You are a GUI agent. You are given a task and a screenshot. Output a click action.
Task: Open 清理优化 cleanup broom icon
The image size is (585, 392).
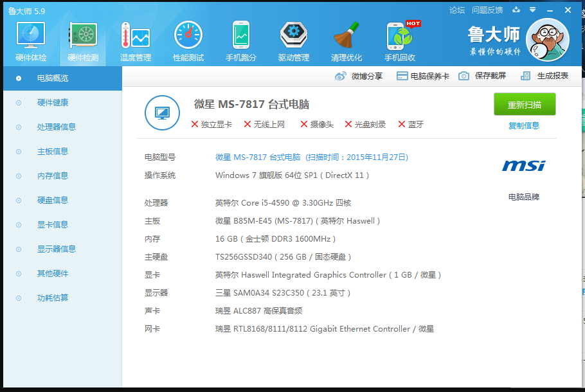pos(346,41)
